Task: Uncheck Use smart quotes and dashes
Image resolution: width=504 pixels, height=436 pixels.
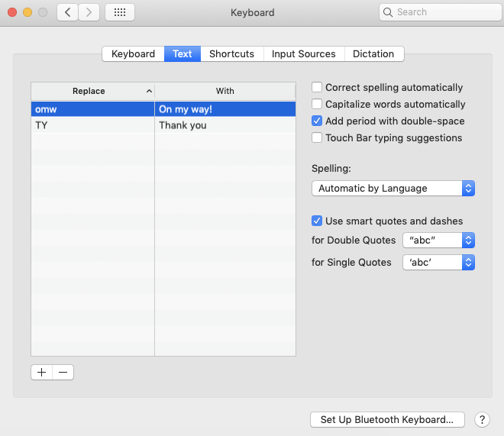Action: (317, 221)
